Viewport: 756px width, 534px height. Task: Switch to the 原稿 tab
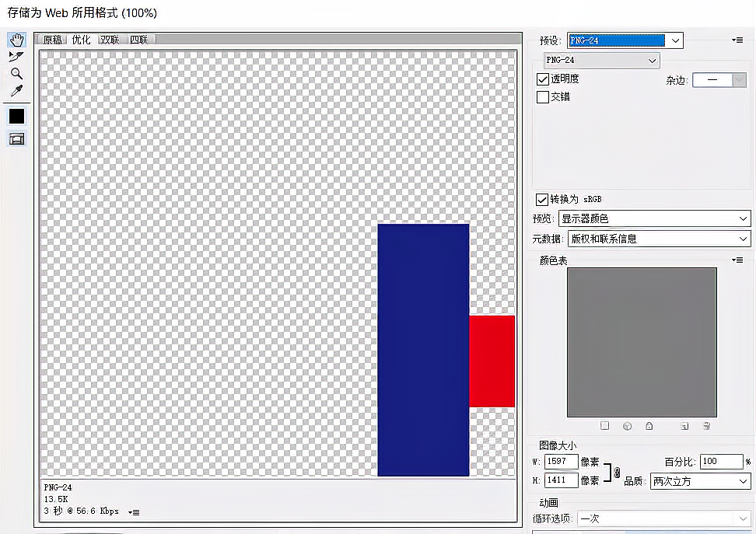(52, 40)
